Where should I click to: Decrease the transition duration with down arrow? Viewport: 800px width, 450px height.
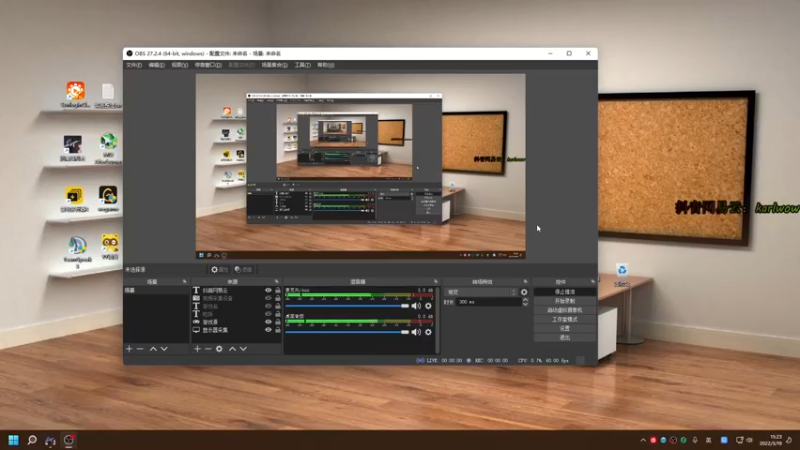[525, 304]
